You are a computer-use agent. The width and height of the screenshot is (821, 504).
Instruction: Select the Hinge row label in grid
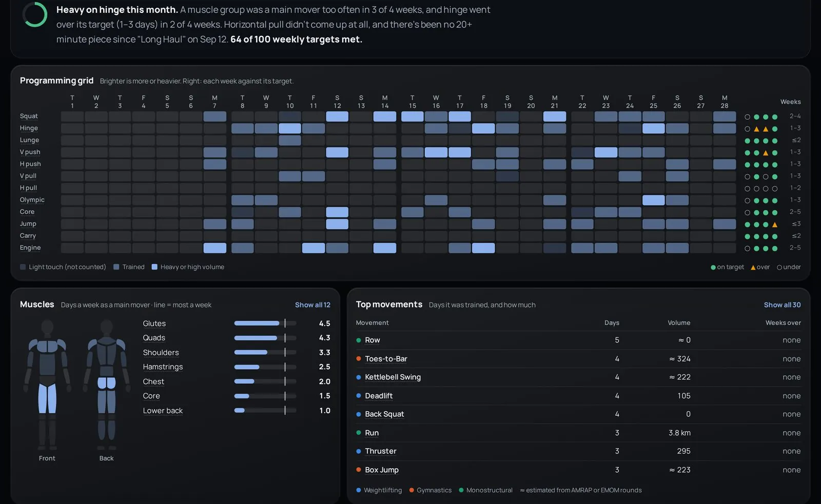[29, 128]
